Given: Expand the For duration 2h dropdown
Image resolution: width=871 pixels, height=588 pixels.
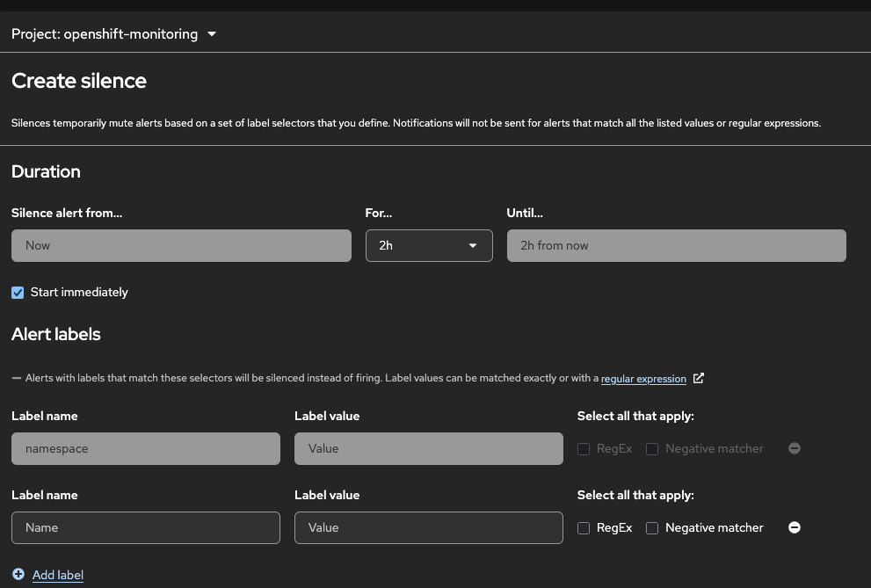Looking at the screenshot, I should (x=429, y=245).
